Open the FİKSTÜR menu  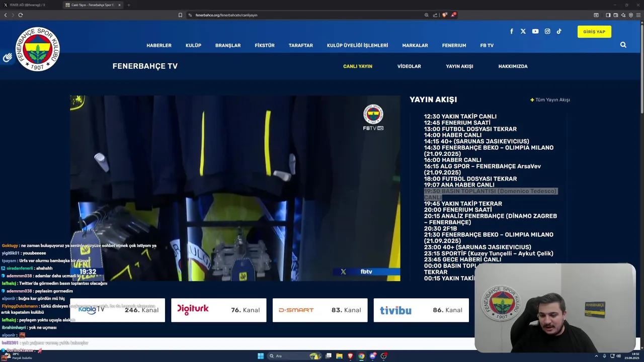click(265, 45)
